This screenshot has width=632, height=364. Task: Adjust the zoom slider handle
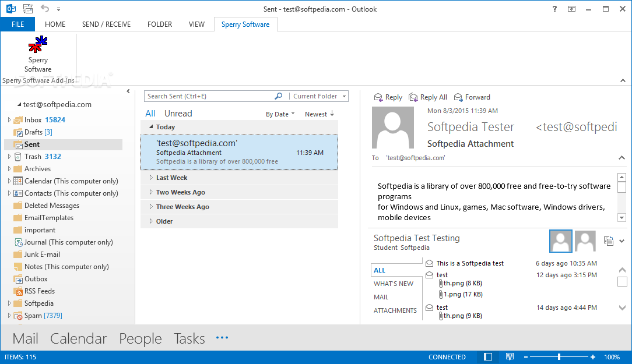pyautogui.click(x=559, y=357)
